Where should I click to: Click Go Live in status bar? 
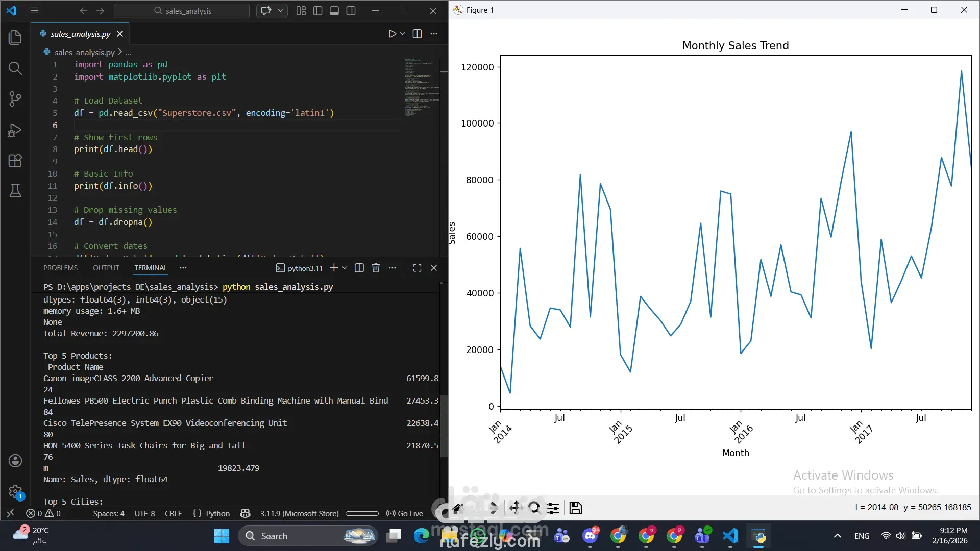tap(405, 513)
